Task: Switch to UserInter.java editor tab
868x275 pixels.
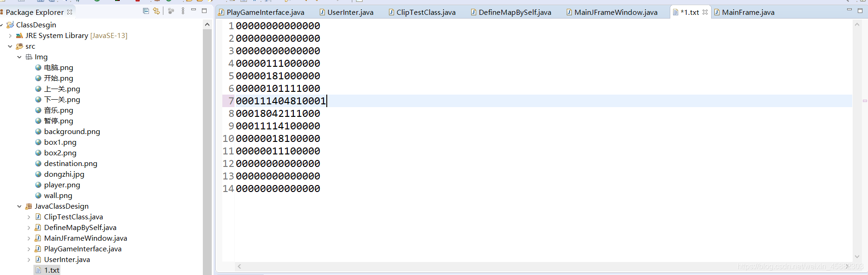Action: (346, 12)
